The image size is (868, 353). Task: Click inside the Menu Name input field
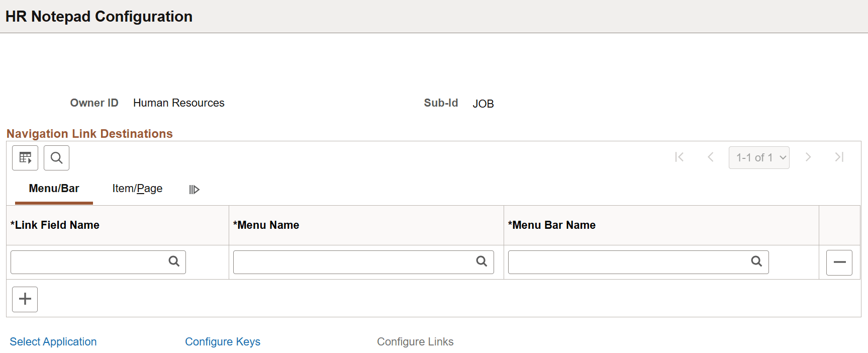(x=352, y=261)
